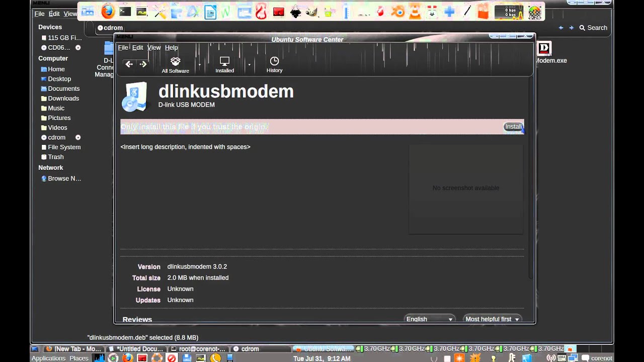Open Software Center View menu
644x362 pixels.
[154, 47]
